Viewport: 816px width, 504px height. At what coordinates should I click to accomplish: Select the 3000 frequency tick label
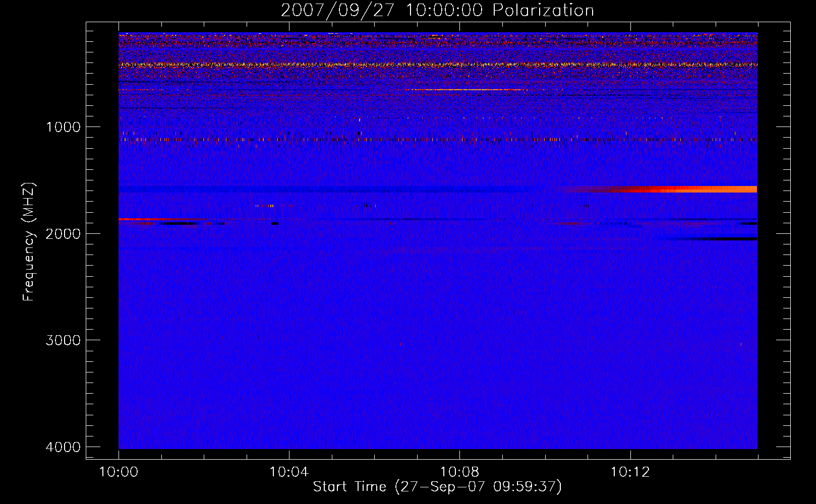[x=63, y=340]
